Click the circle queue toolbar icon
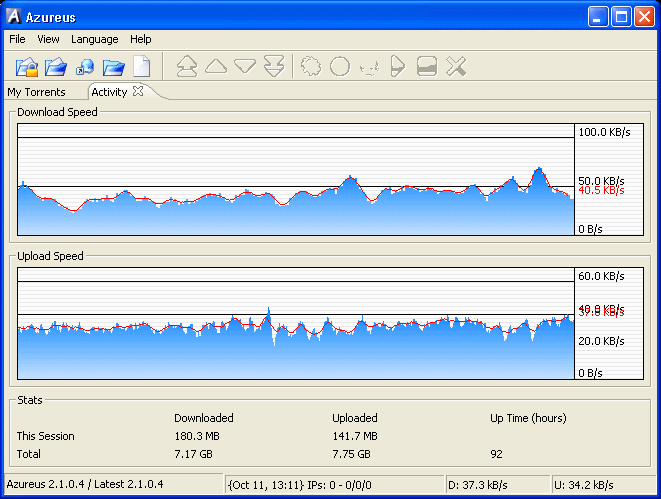Viewport: 661px width, 499px height. pyautogui.click(x=340, y=67)
